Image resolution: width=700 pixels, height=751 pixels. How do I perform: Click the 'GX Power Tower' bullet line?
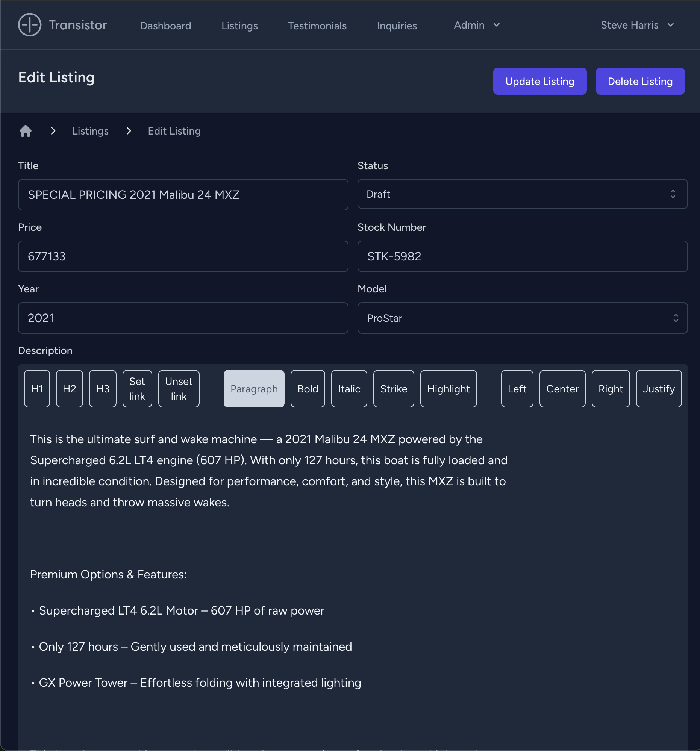point(196,683)
